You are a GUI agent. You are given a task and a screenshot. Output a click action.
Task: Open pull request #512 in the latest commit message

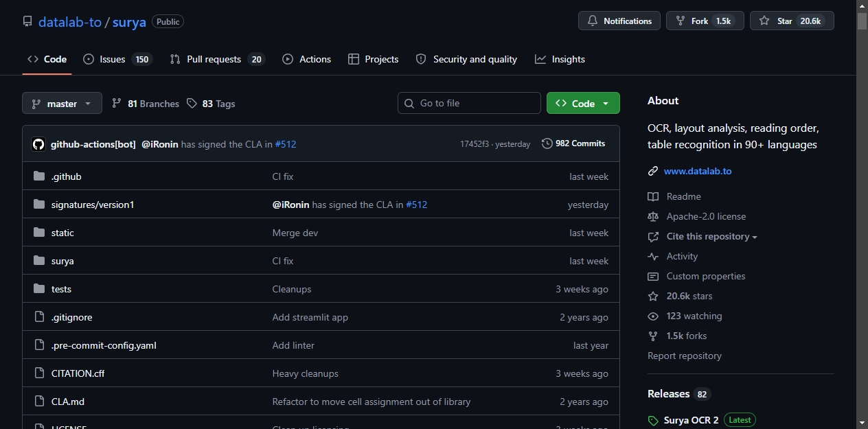pos(286,144)
